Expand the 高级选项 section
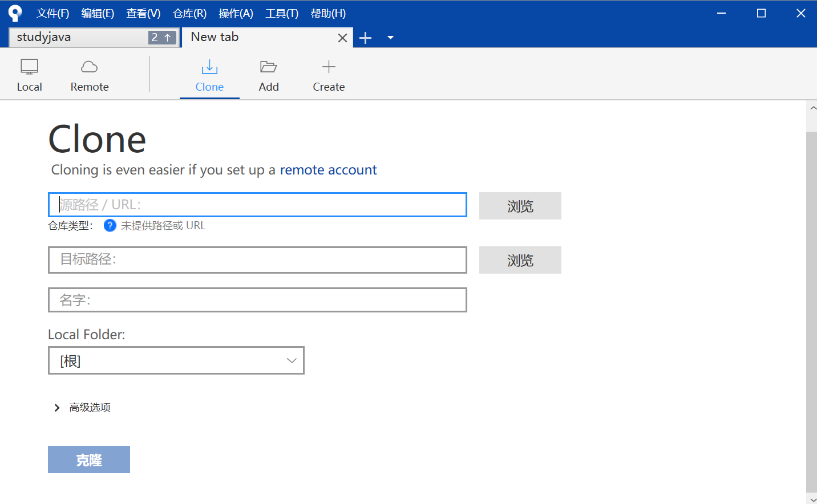817x504 pixels. 82,408
